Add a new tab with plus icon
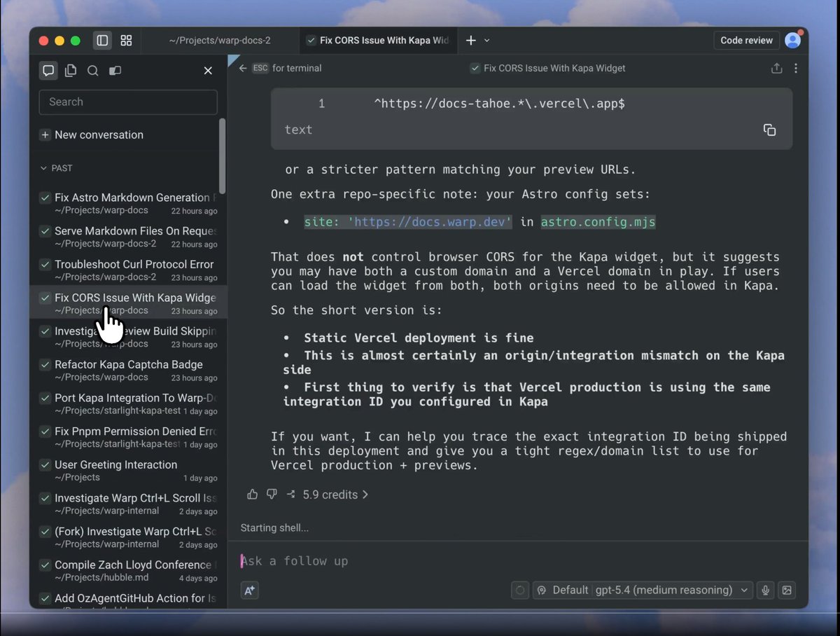This screenshot has width=840, height=636. click(471, 41)
